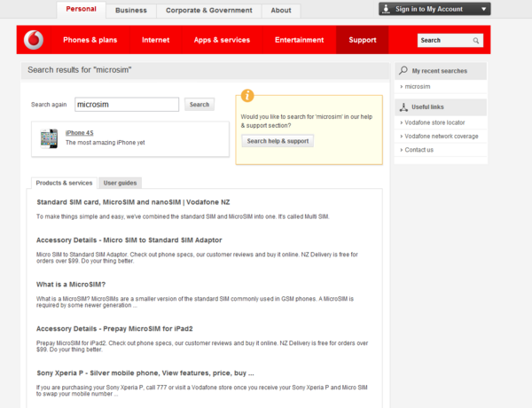The width and height of the screenshot is (532, 408).
Task: Click the person icon beside Sign in
Action: click(x=386, y=9)
